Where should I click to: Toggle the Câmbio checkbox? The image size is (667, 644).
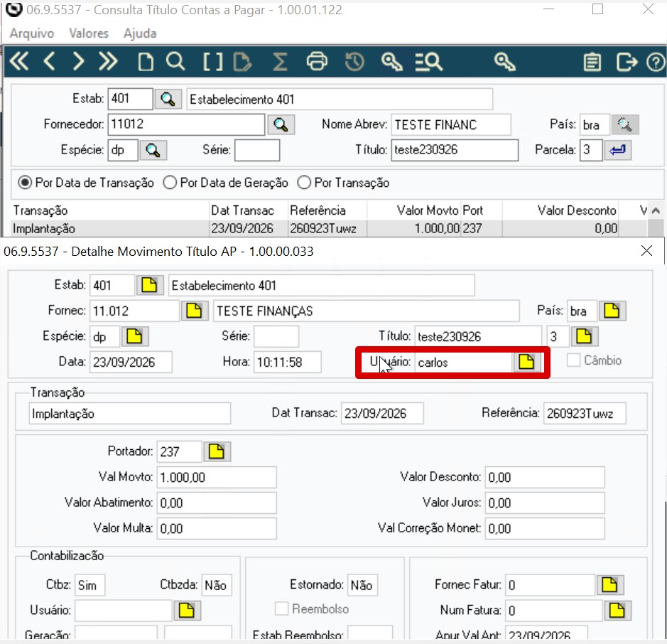click(x=573, y=360)
